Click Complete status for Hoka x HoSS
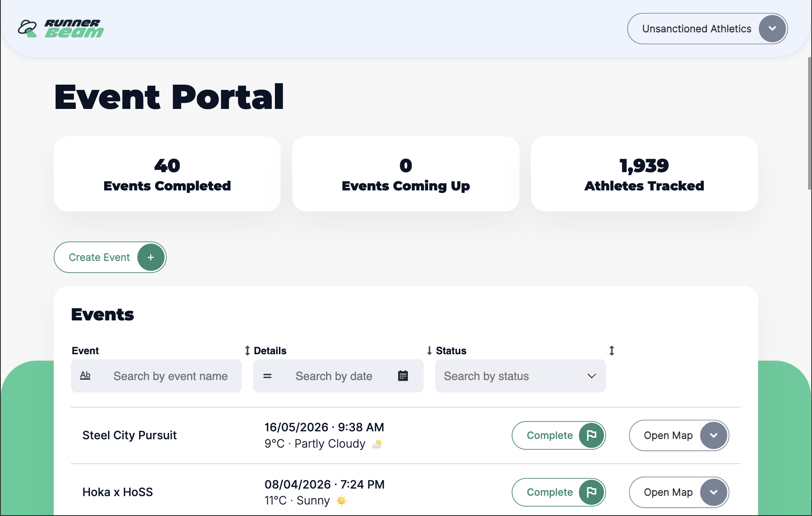This screenshot has height=516, width=812. pos(559,492)
